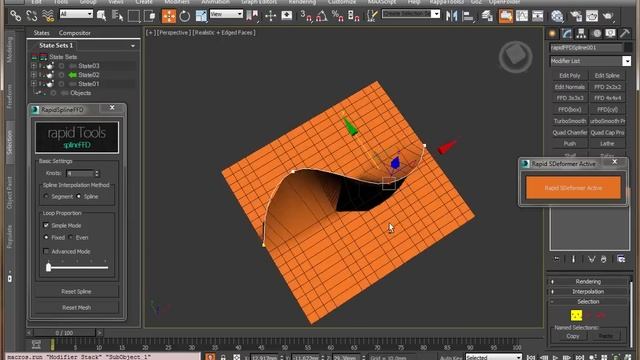The height and width of the screenshot is (360, 640).
Task: Switch to Utilities hammer tab
Action: (x=625, y=33)
